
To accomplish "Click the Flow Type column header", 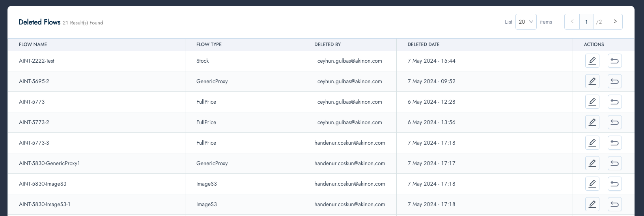I will [x=209, y=45].
